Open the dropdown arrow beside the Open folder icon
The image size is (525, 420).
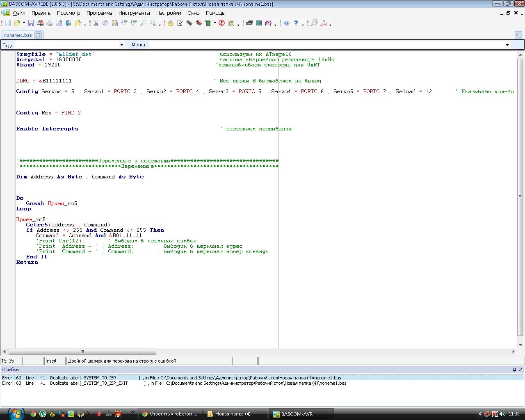[x=24, y=23]
